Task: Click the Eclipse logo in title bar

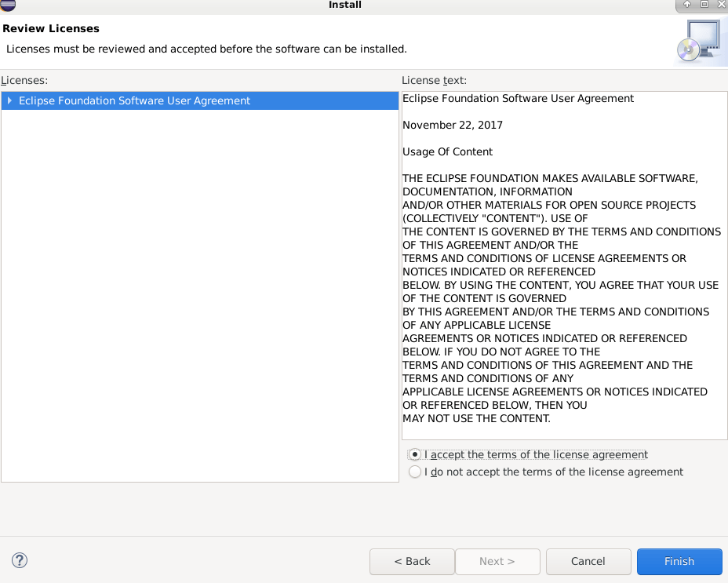Action: pos(8,5)
